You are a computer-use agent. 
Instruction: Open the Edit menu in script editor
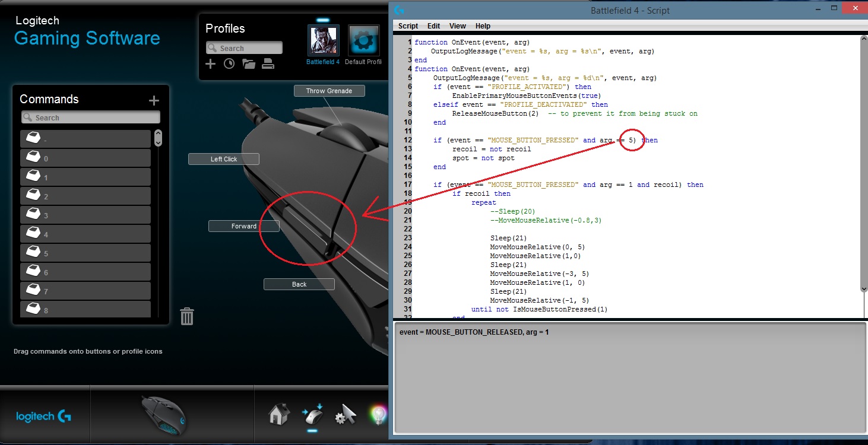click(434, 26)
